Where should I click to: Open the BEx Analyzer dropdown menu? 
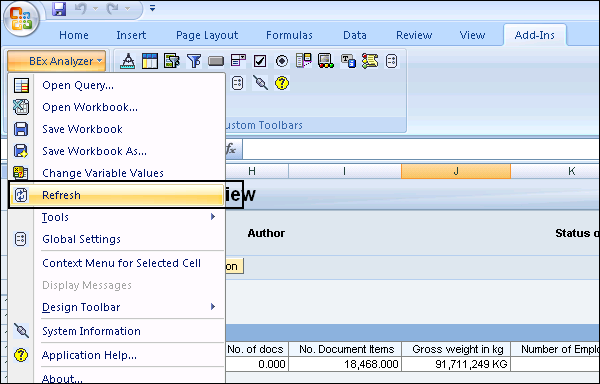click(x=57, y=61)
